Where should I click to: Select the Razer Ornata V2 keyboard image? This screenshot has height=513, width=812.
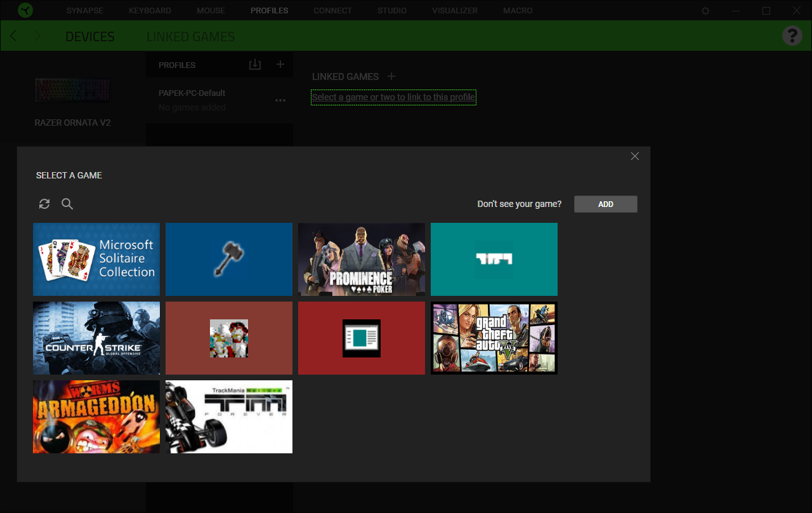coord(72,90)
